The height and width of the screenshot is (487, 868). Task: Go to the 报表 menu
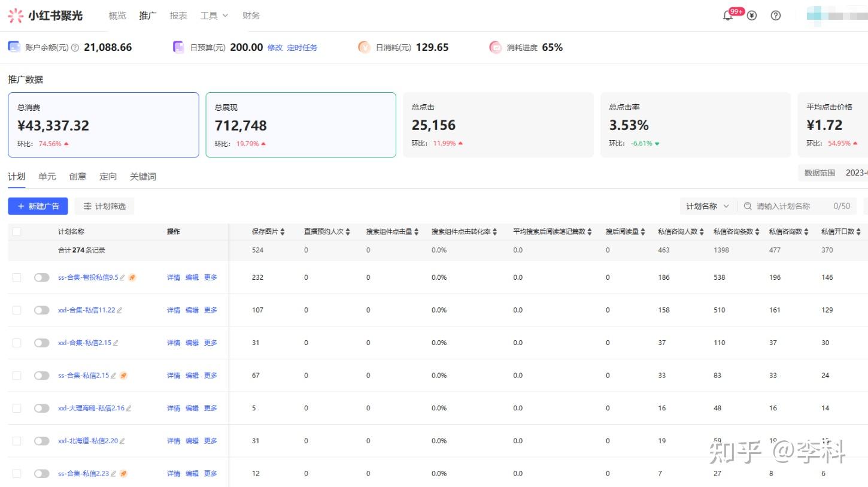[x=178, y=16]
